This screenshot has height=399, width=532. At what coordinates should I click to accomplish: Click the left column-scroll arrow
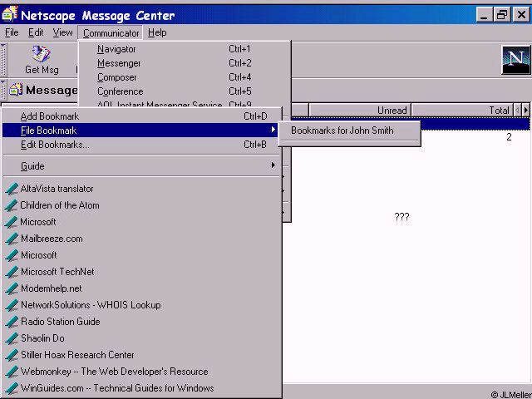(517, 111)
